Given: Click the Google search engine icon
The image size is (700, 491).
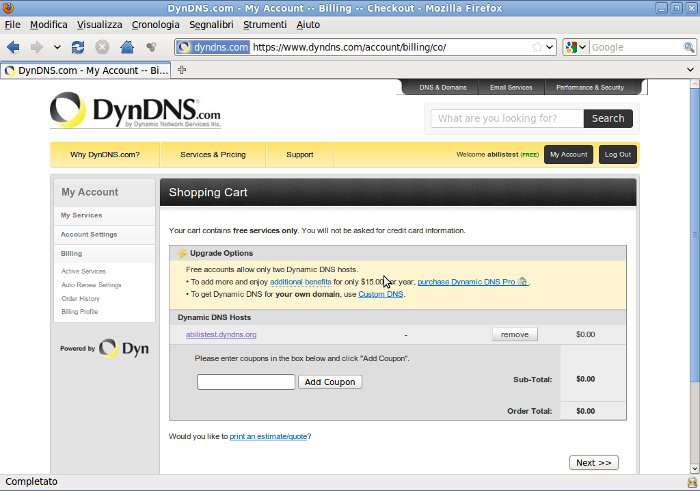Looking at the screenshot, I should click(572, 47).
